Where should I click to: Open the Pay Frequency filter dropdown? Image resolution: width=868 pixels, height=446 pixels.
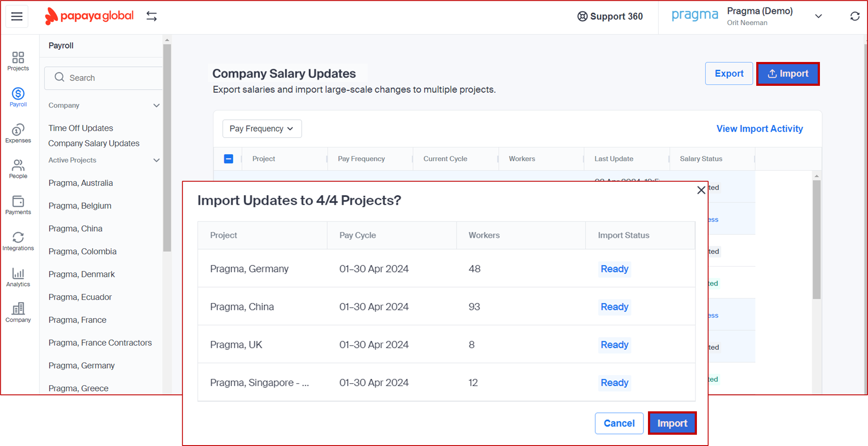click(x=262, y=129)
